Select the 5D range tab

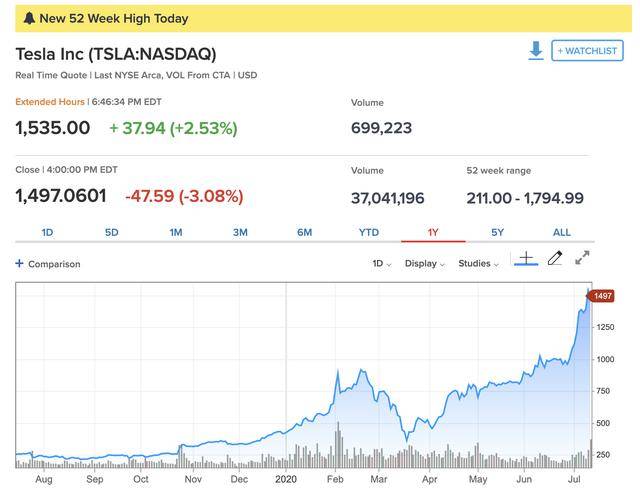pos(111,232)
